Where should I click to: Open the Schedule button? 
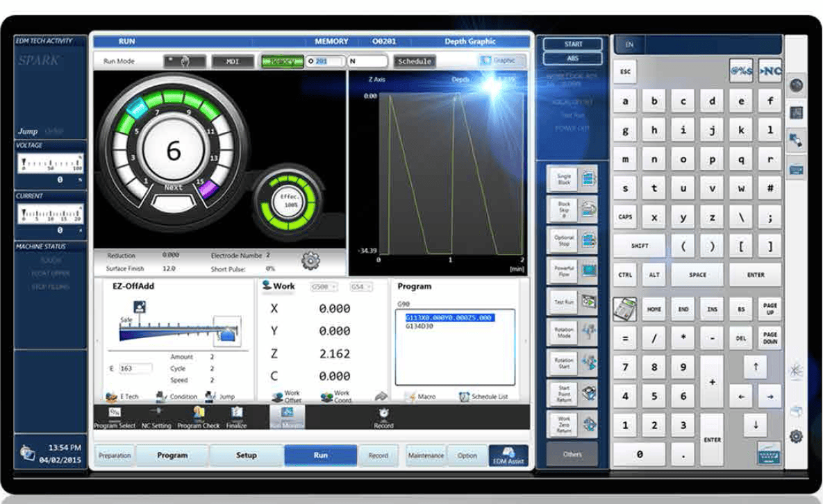click(x=414, y=61)
